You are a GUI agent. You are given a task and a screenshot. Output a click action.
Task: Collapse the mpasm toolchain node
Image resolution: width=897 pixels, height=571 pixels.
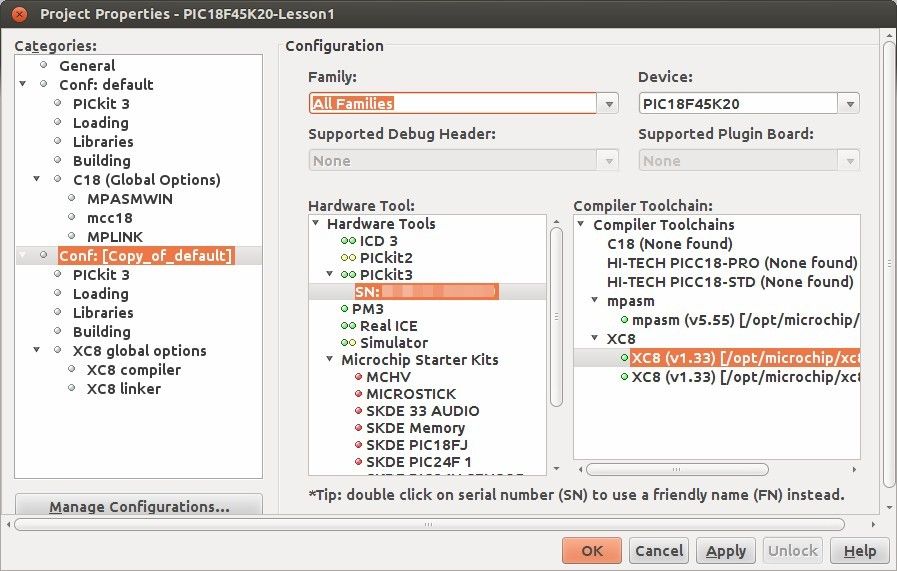[x=595, y=301]
